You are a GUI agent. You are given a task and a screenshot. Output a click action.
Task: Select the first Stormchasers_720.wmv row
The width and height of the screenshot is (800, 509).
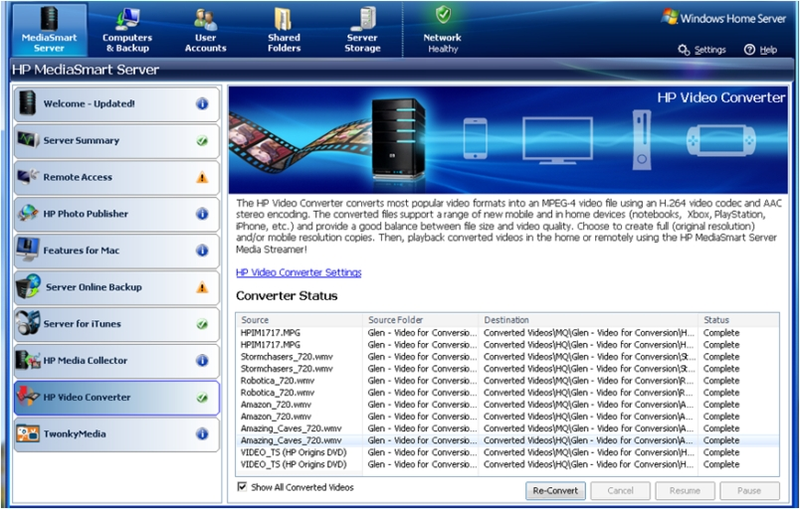(508, 357)
